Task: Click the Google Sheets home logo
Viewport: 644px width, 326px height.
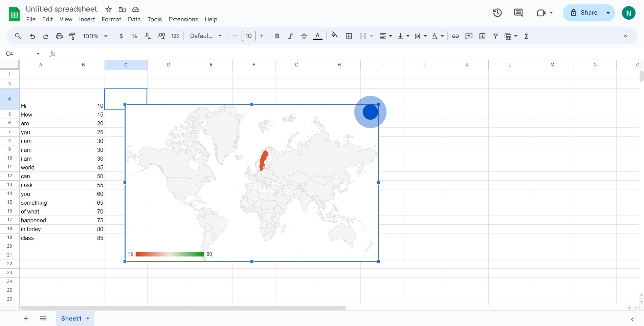Action: [x=14, y=14]
